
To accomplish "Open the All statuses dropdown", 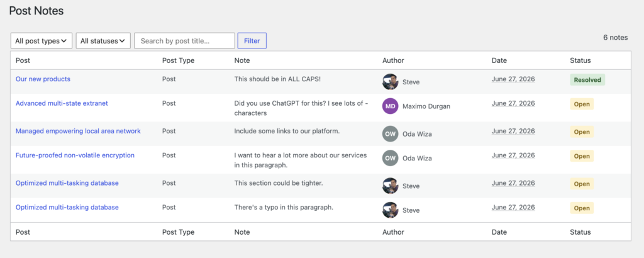I will 103,41.
